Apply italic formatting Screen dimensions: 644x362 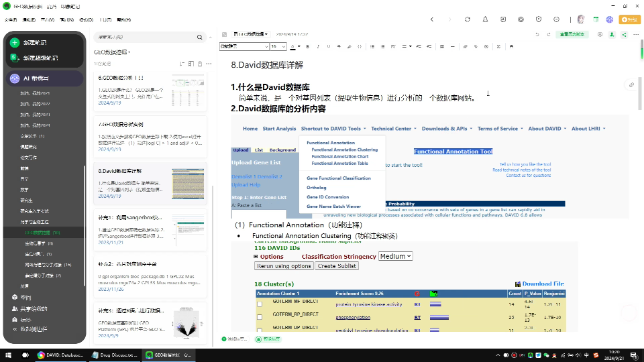(318, 47)
